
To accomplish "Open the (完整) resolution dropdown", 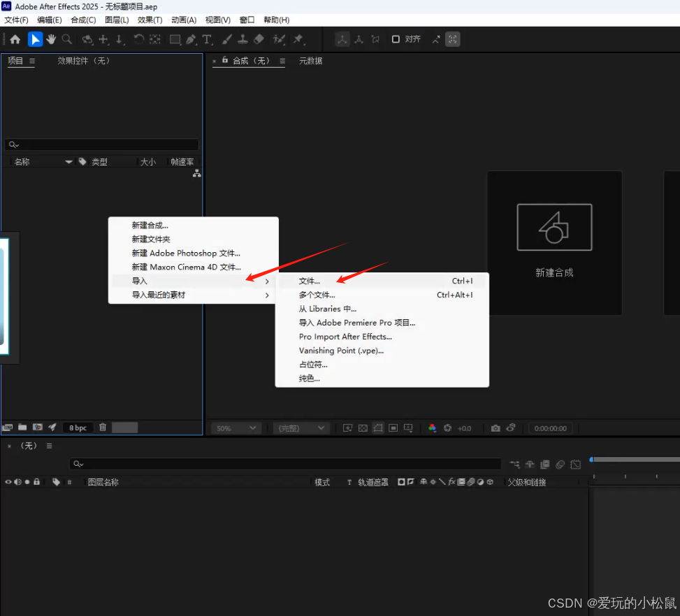I will (x=301, y=428).
